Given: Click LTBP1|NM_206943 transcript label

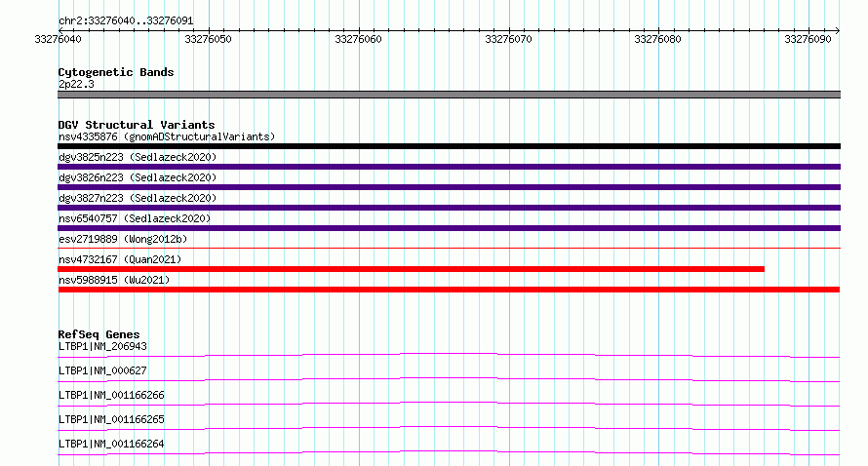Looking at the screenshot, I should coord(102,346).
